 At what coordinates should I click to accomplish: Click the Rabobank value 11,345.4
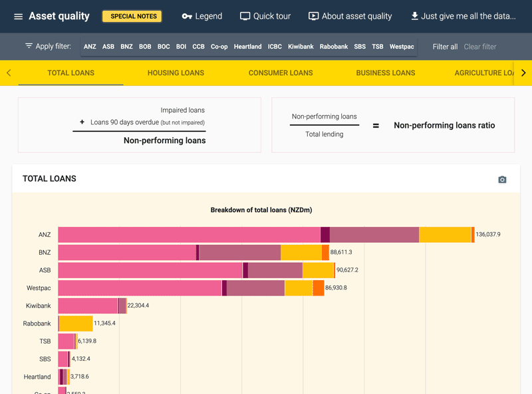(104, 323)
